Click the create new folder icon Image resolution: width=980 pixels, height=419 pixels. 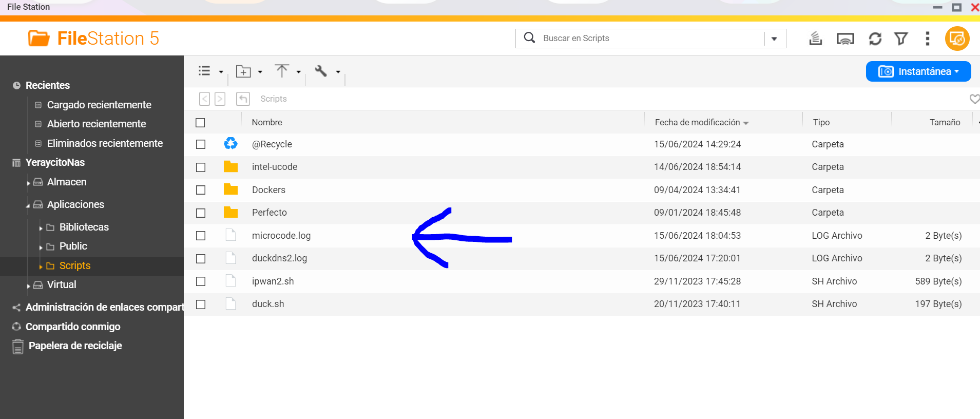(243, 71)
